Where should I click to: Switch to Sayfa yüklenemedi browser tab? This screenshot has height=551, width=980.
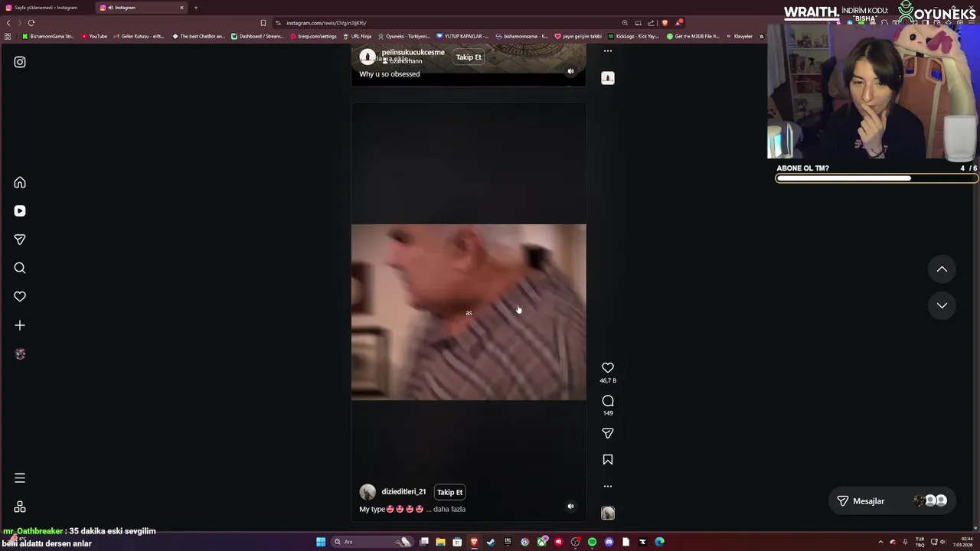pyautogui.click(x=46, y=8)
